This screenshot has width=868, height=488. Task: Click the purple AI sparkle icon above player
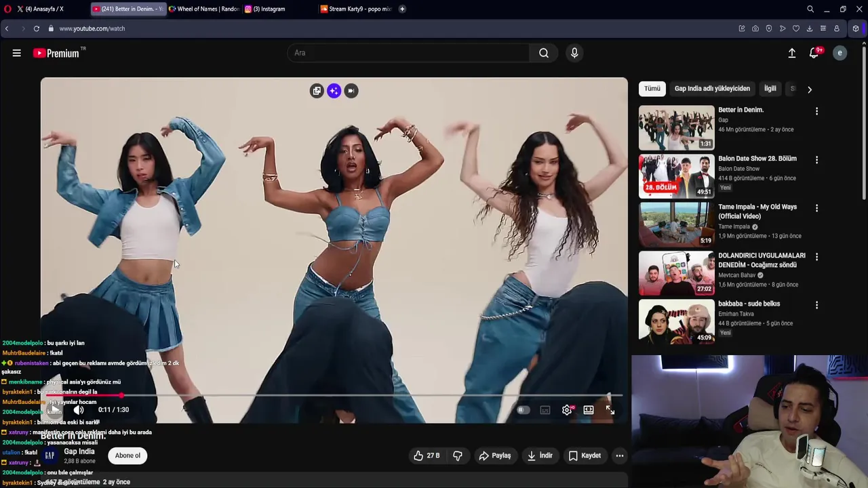(x=334, y=91)
